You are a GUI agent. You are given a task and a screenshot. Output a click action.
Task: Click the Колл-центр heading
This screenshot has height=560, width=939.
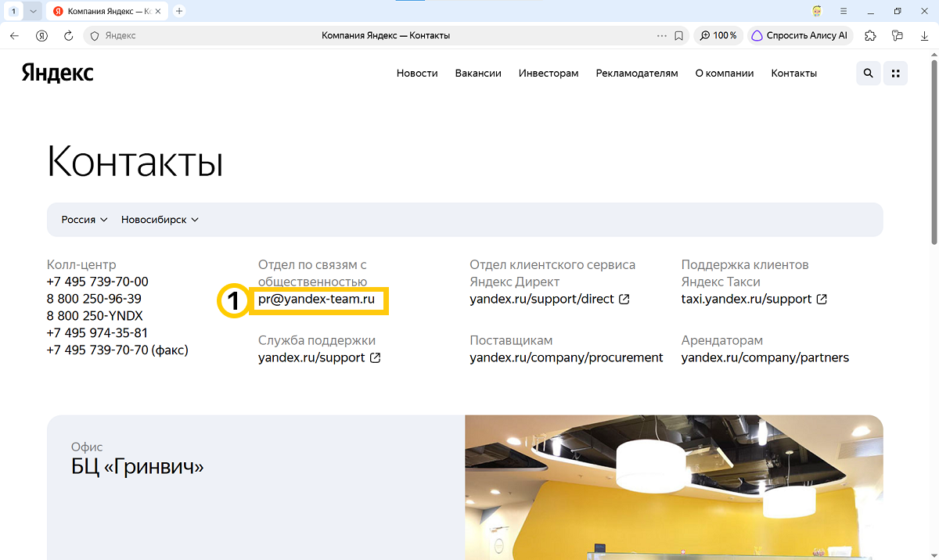point(81,264)
